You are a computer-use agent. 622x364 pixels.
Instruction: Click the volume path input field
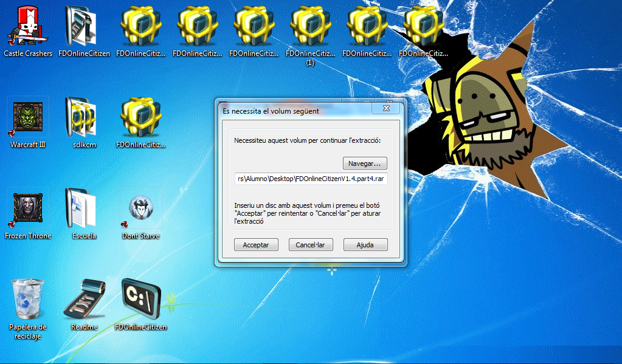[x=311, y=179]
